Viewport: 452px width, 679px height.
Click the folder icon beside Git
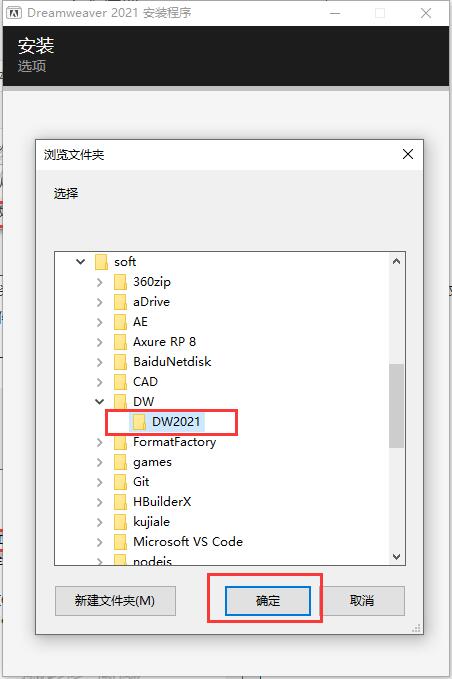[120, 482]
